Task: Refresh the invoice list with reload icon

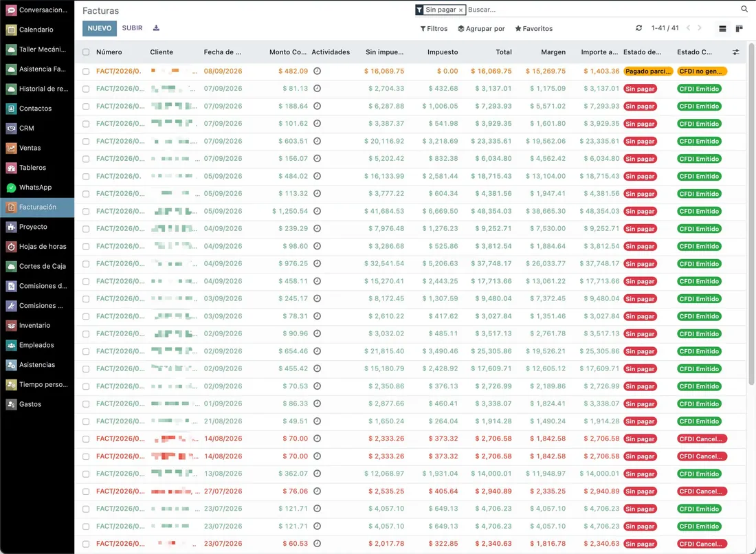Action: point(639,28)
